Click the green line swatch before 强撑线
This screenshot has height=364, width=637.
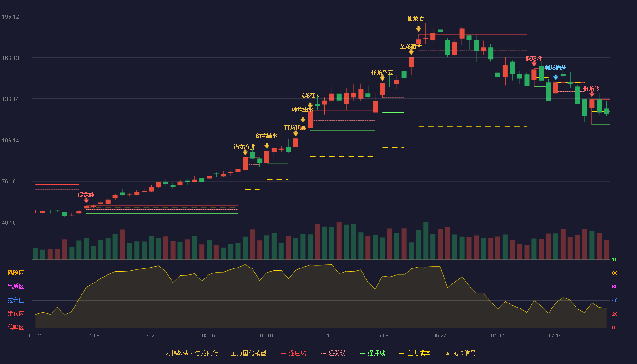363,354
